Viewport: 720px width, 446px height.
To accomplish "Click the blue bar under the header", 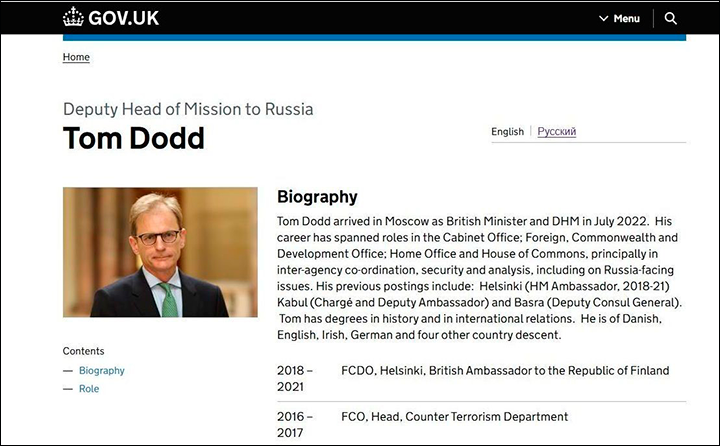I will (374, 37).
